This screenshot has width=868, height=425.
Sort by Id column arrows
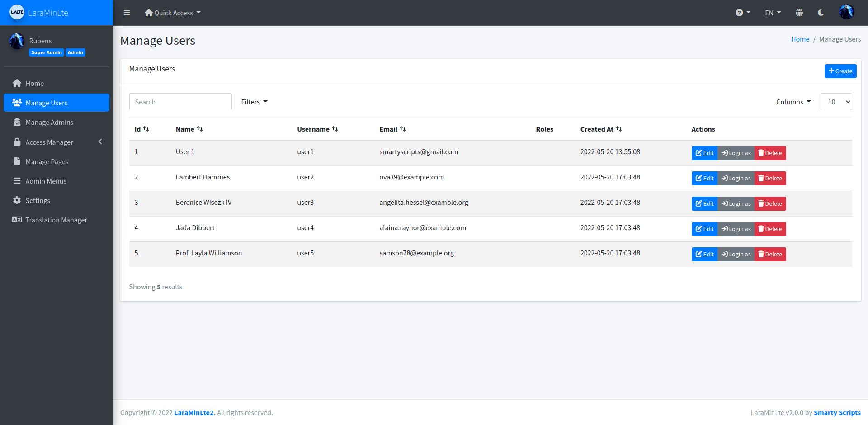pyautogui.click(x=146, y=129)
